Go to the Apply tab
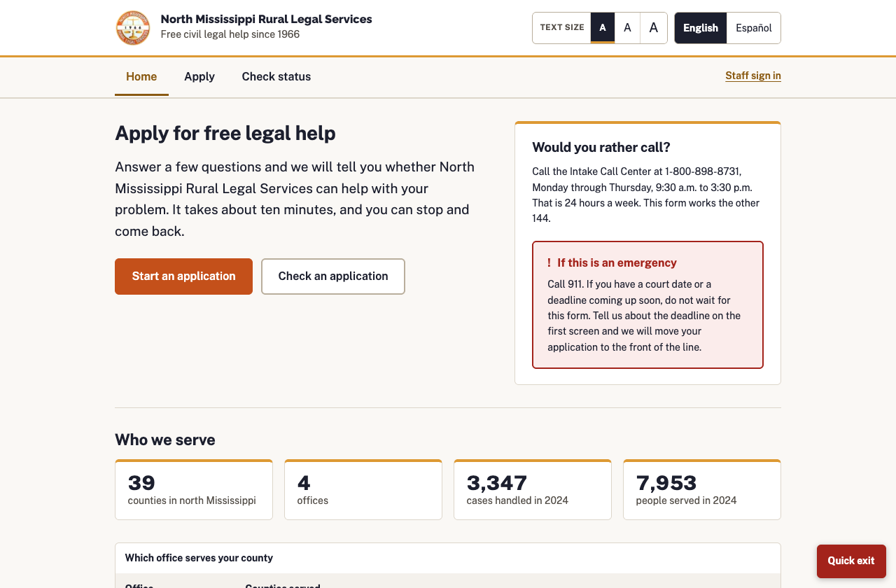This screenshot has height=588, width=896. coord(199,77)
